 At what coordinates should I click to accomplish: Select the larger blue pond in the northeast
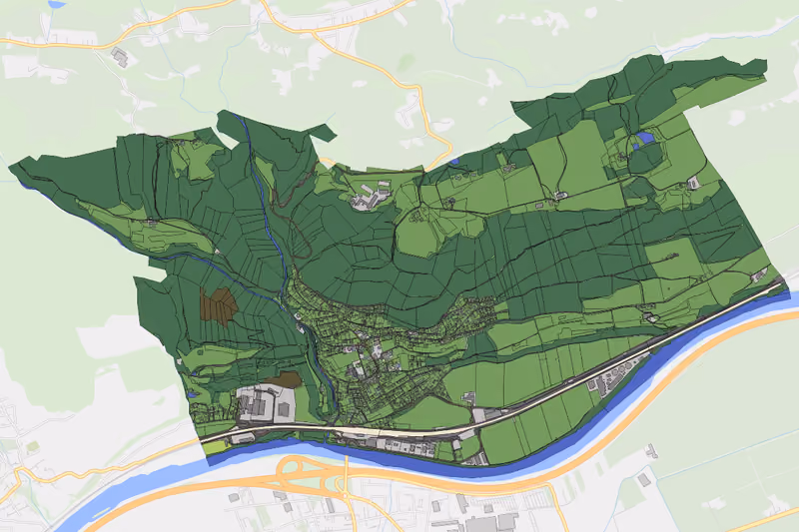pyautogui.click(x=645, y=138)
